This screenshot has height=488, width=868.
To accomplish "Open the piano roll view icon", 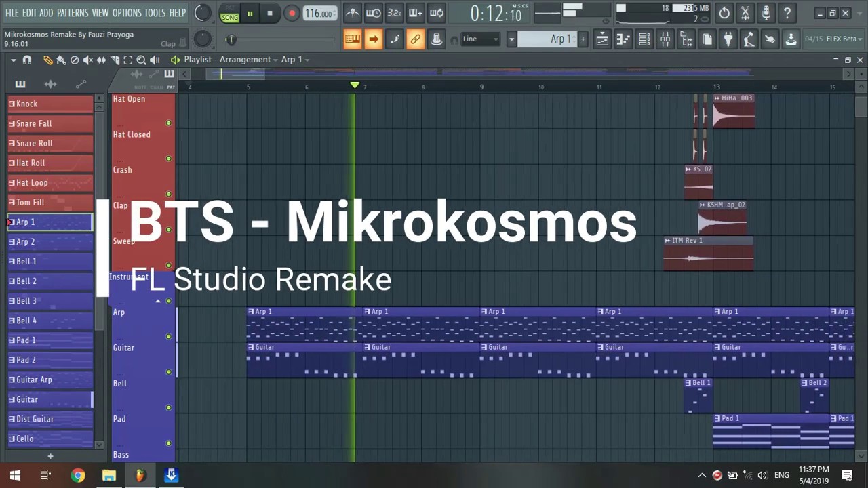I will [x=623, y=39].
